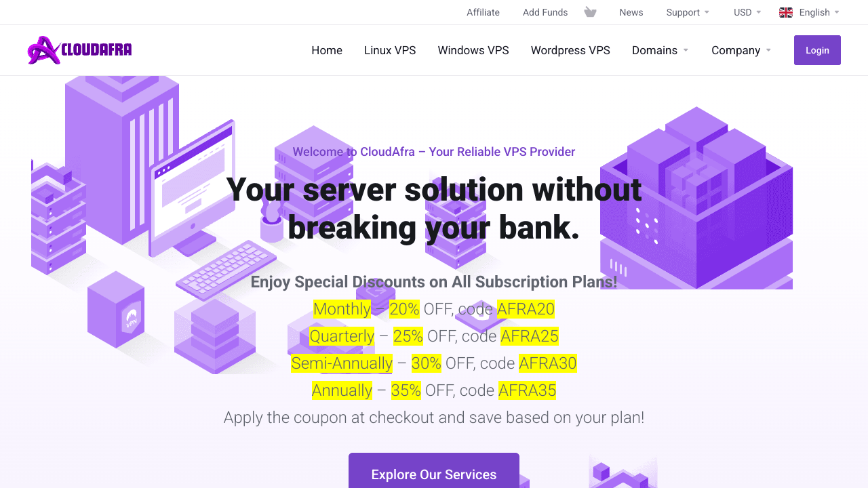Visit the News page

tap(631, 12)
